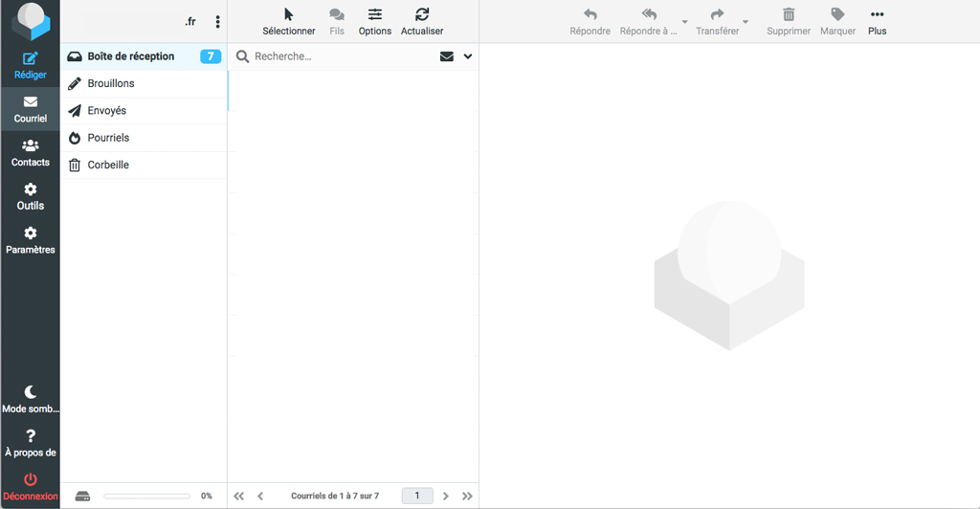Screen dimensions: 980x509
Task: Expand search options chevron
Action: point(467,56)
